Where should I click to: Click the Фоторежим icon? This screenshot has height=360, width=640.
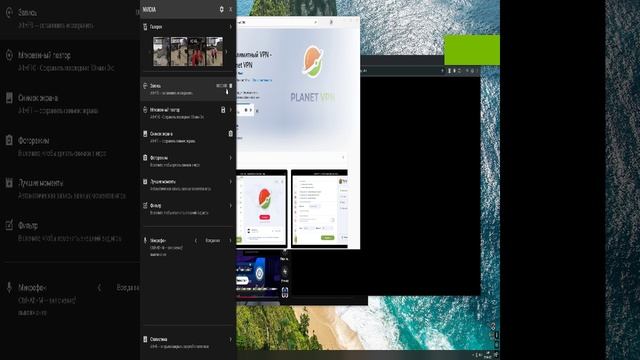coord(145,158)
